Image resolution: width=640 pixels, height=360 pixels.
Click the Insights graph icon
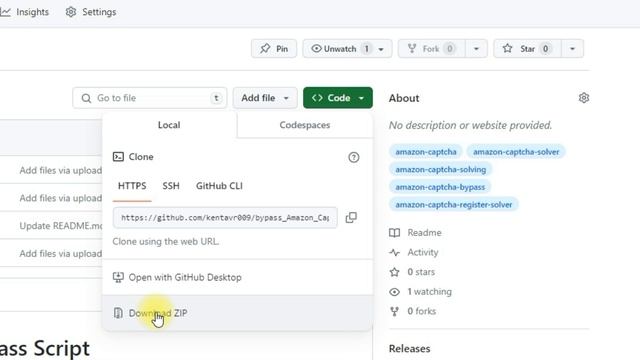[x=6, y=12]
